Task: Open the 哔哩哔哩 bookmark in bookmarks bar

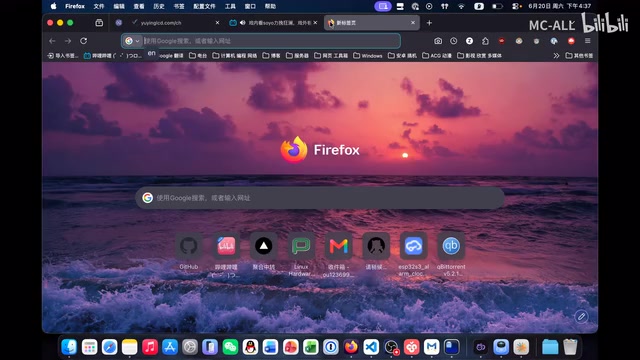Action: pos(113,56)
